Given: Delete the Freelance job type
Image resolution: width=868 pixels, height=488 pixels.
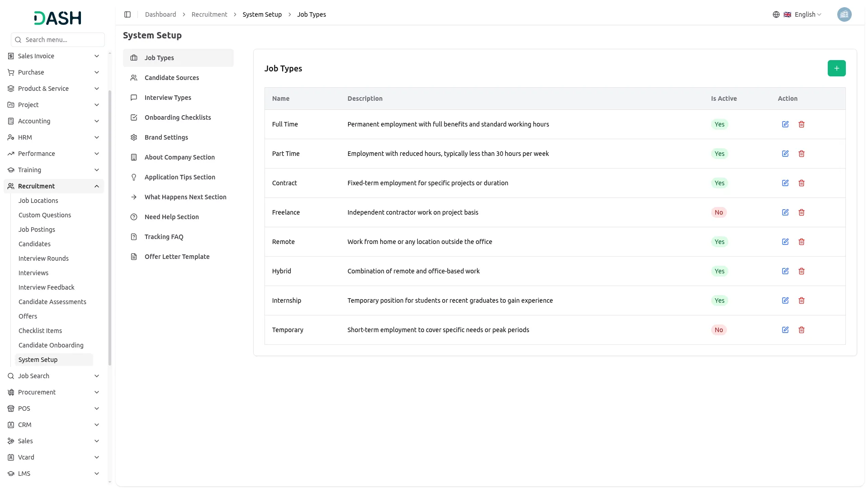Looking at the screenshot, I should point(802,212).
